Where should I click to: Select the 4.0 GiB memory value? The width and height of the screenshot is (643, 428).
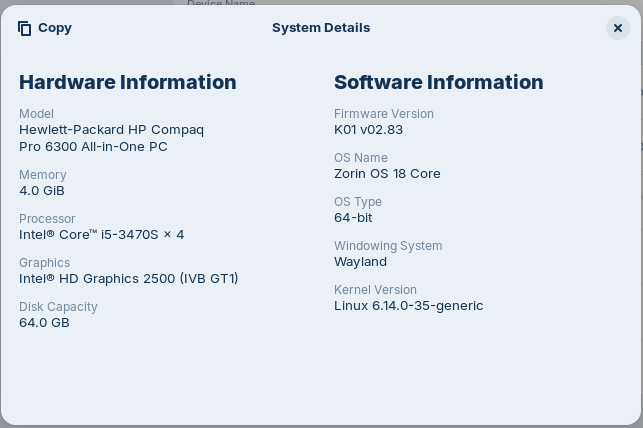coord(42,191)
